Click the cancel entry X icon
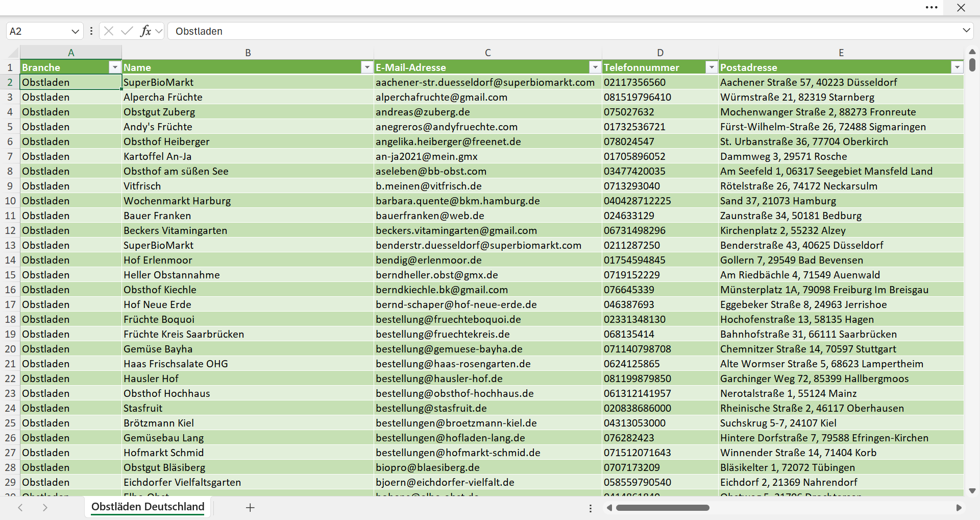Viewport: 980px width, 520px height. 108,31
